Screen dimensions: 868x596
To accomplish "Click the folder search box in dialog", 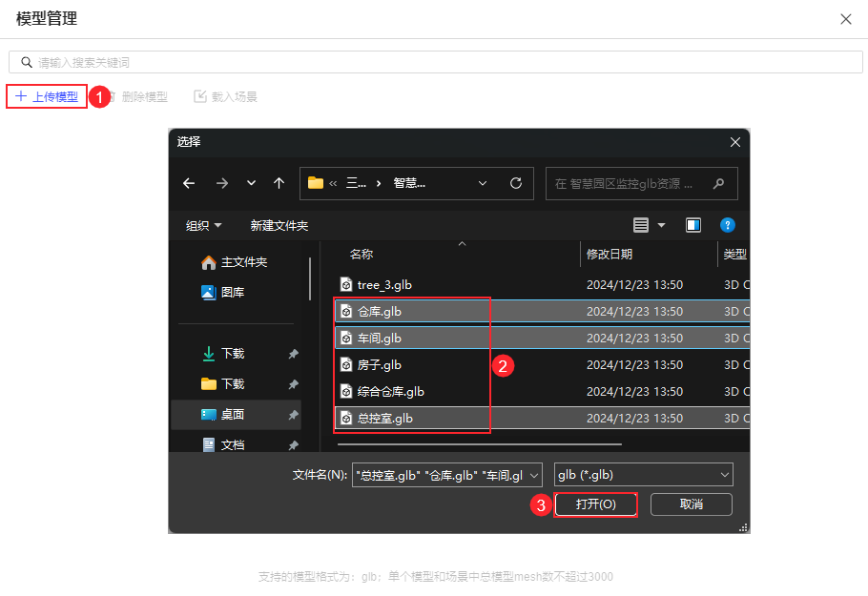I will coord(641,183).
